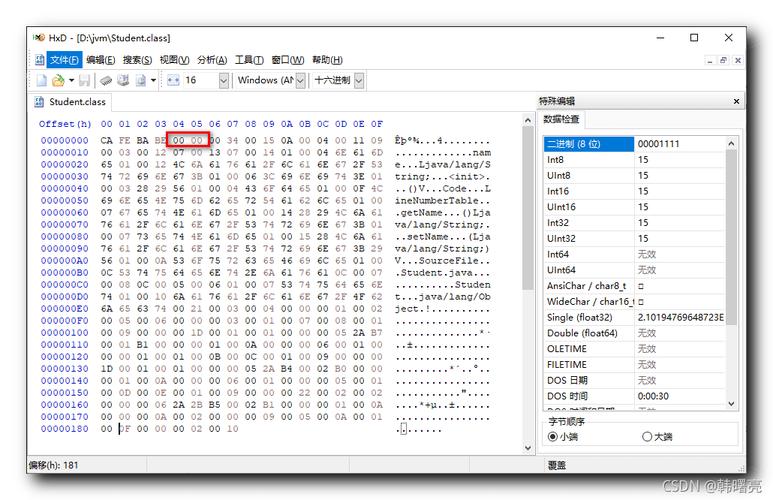Click the OLETIME row in data inspector
Image resolution: width=773 pixels, height=500 pixels.
point(634,349)
